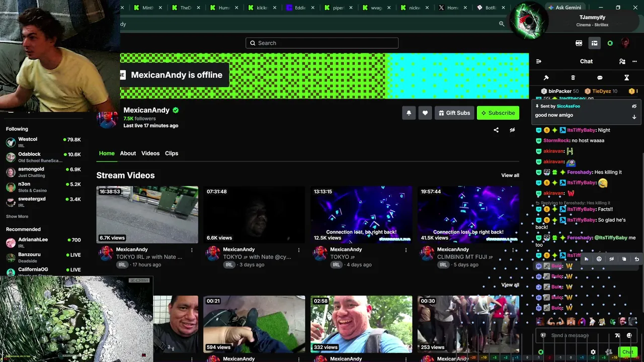Image resolution: width=644 pixels, height=362 pixels.
Task: Play the 00:30 clip with 253 views
Action: coord(468,324)
